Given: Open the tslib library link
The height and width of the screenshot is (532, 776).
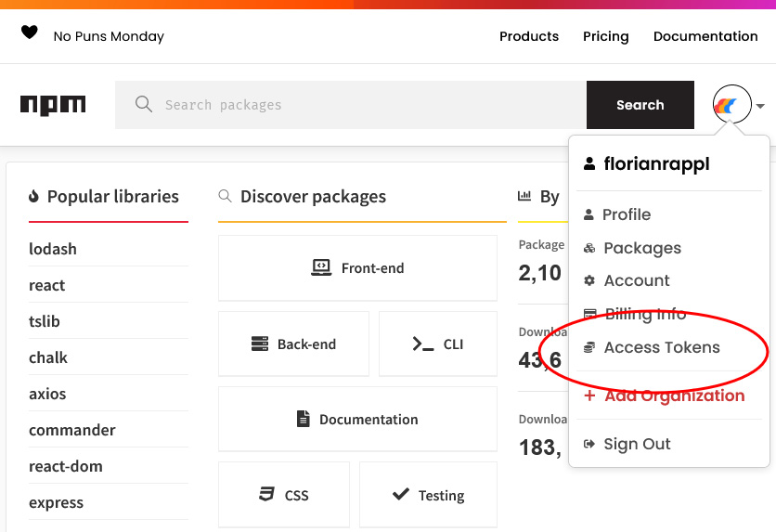Looking at the screenshot, I should 45,321.
